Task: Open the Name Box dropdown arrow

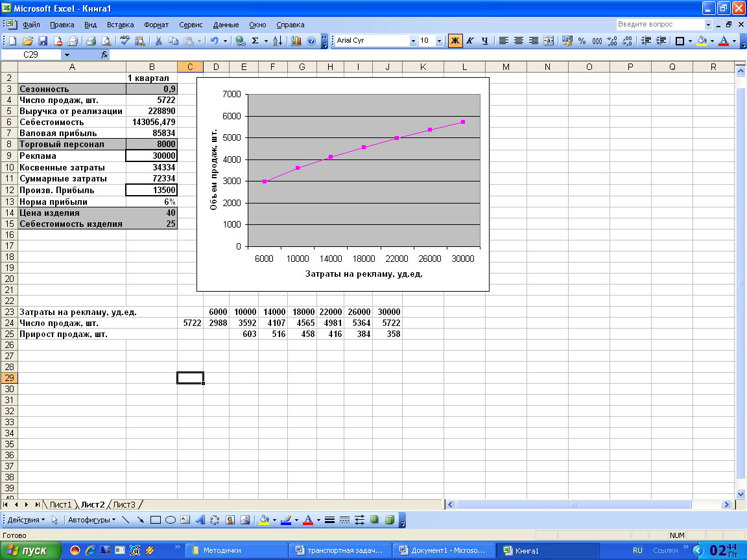Action: [67, 55]
